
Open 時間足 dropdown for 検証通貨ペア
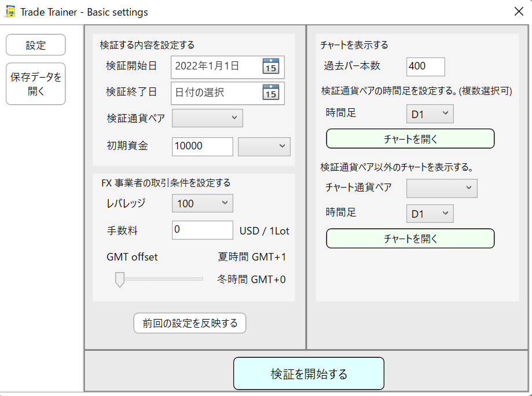coord(430,114)
